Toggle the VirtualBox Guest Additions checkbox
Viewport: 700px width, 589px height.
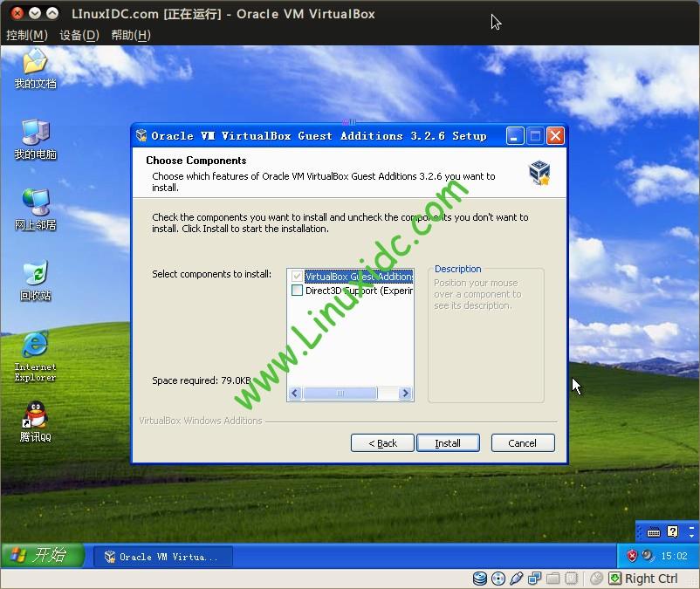coord(297,277)
